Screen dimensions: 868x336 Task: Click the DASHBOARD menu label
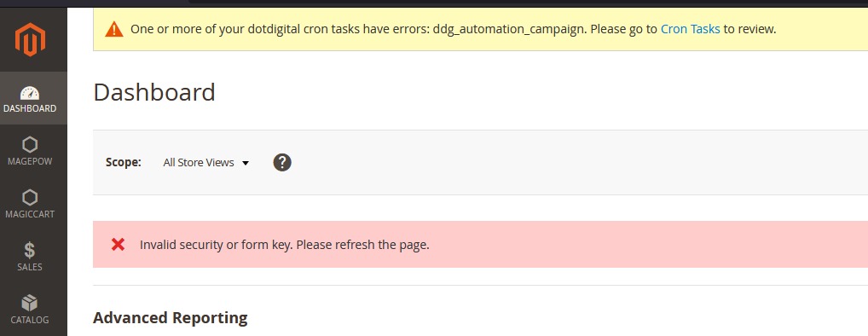30,108
